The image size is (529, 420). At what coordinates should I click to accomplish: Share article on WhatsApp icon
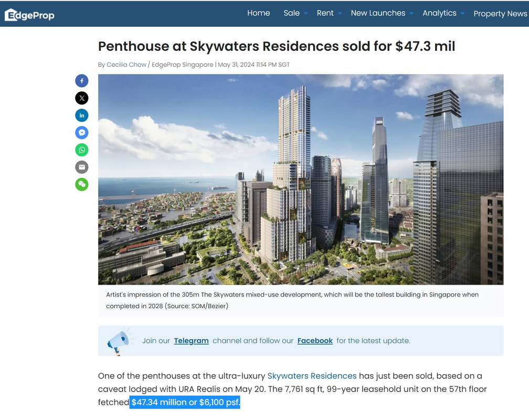coord(82,150)
